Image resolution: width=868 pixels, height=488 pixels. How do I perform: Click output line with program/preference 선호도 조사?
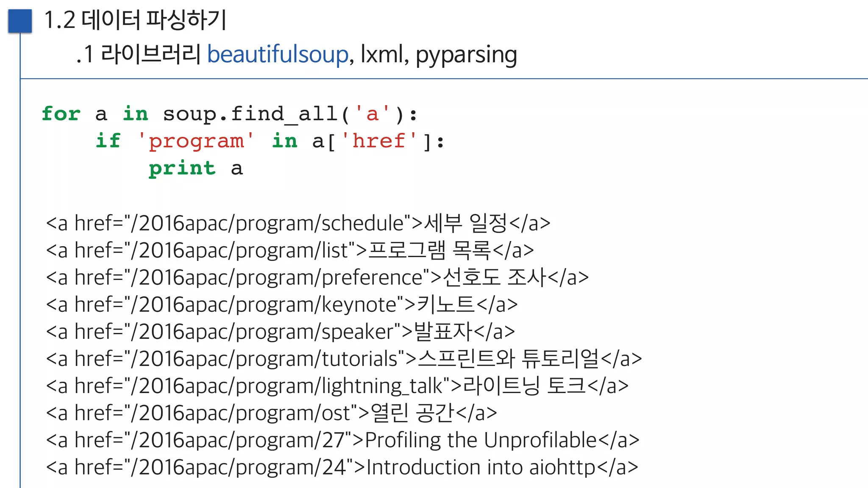317,277
